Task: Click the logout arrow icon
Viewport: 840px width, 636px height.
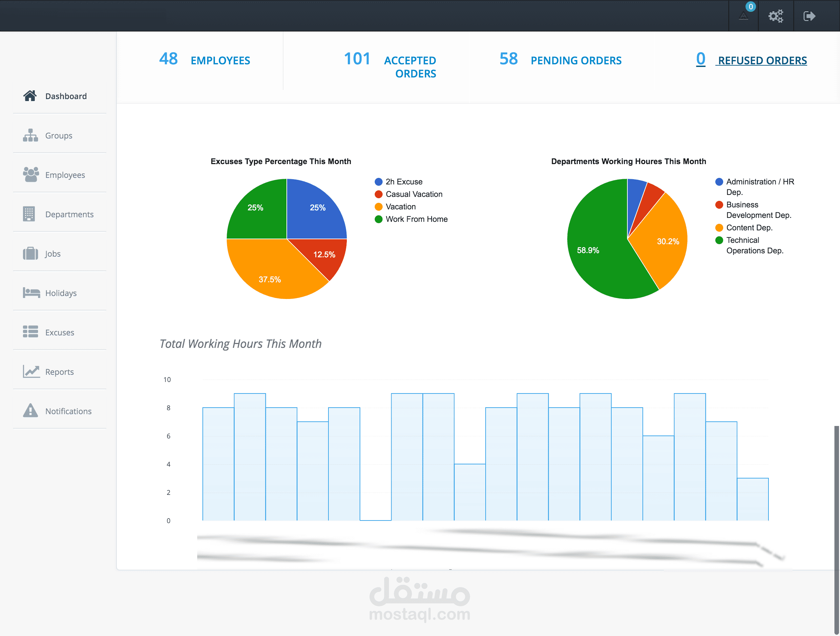Action: [809, 16]
